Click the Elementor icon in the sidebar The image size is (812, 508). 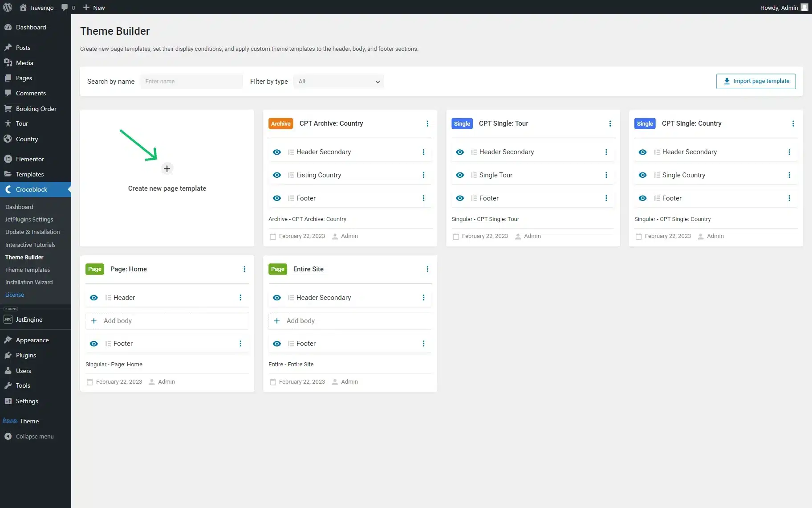point(8,159)
